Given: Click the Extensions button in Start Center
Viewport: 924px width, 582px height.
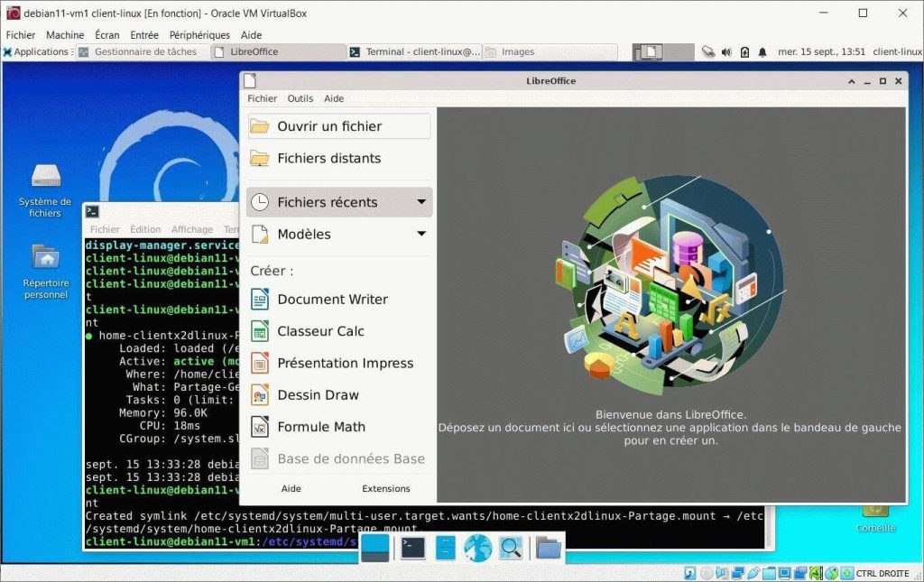Looking at the screenshot, I should (x=386, y=488).
